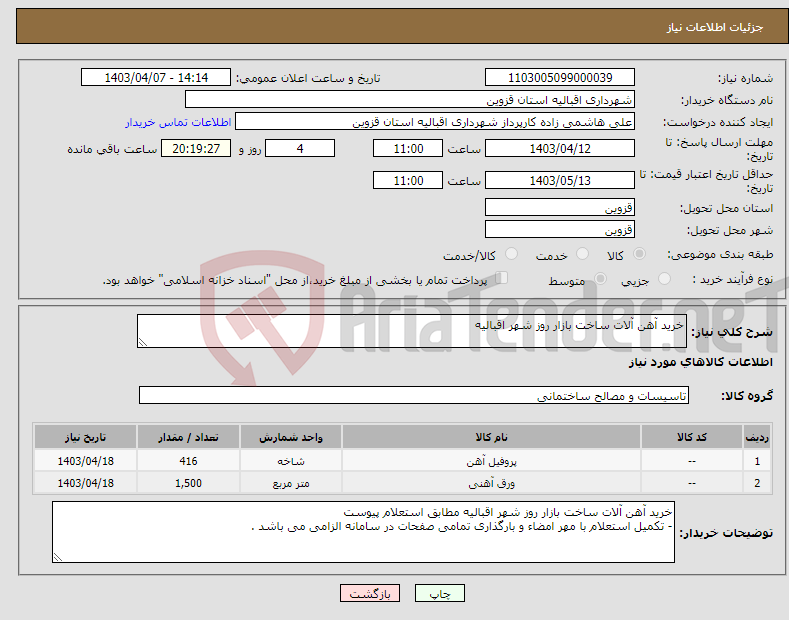Image resolution: width=789 pixels, height=620 pixels.
Task: Select the کالا radio button
Action: [x=639, y=254]
